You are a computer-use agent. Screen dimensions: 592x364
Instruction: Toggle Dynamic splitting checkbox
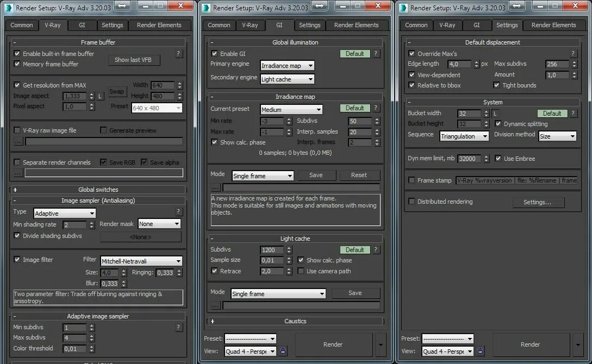click(498, 124)
